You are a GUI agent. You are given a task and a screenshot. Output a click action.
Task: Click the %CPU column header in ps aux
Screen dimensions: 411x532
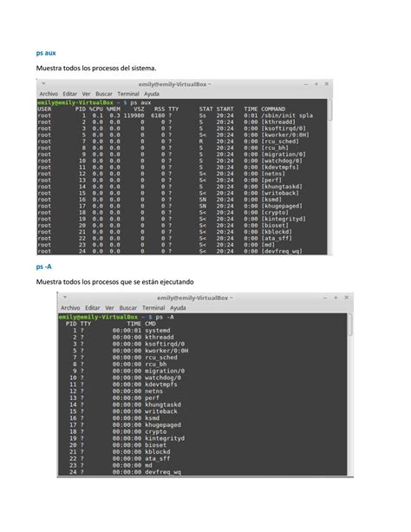click(96, 108)
